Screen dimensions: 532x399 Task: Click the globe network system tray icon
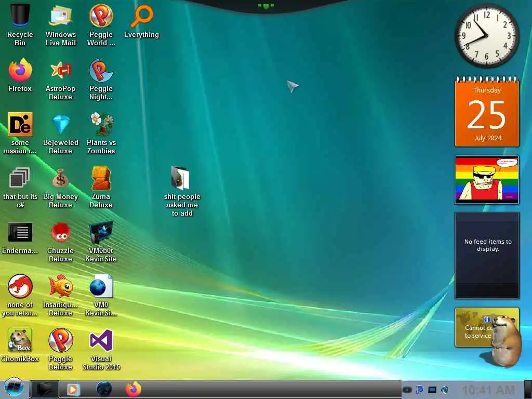coord(445,390)
